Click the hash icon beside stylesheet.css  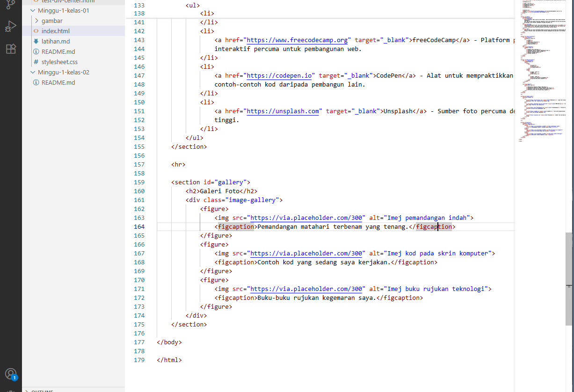pos(35,62)
